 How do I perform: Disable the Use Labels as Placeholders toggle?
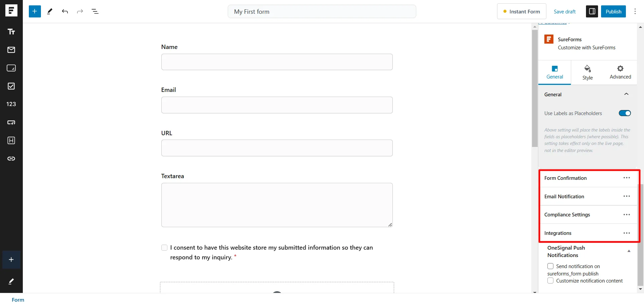click(625, 113)
